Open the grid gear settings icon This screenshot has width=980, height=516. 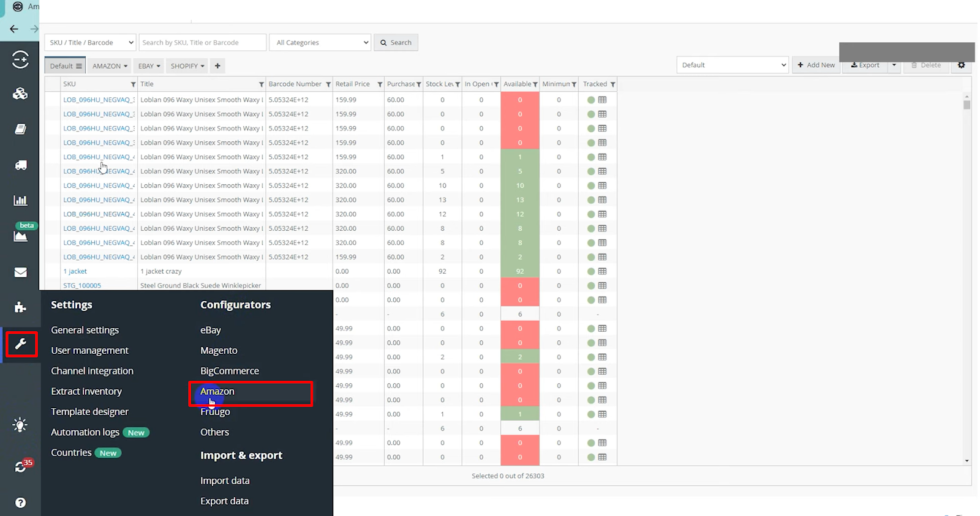[x=962, y=65]
